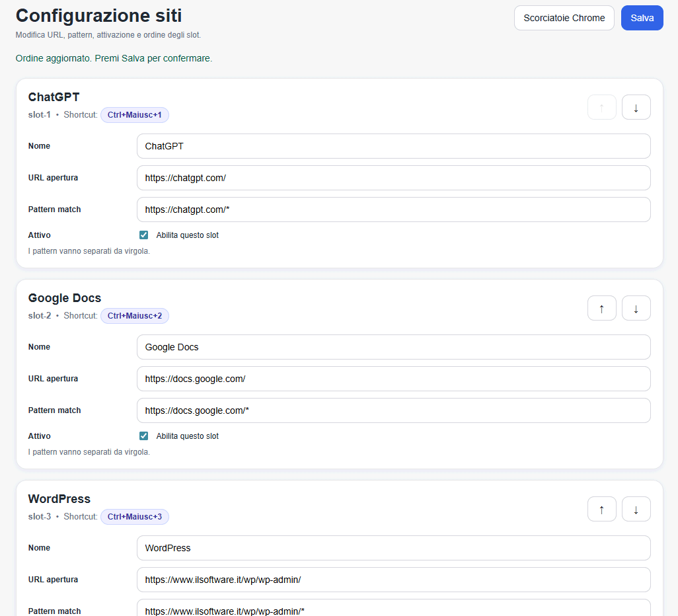Open Scorciatoie Chrome settings

(564, 18)
